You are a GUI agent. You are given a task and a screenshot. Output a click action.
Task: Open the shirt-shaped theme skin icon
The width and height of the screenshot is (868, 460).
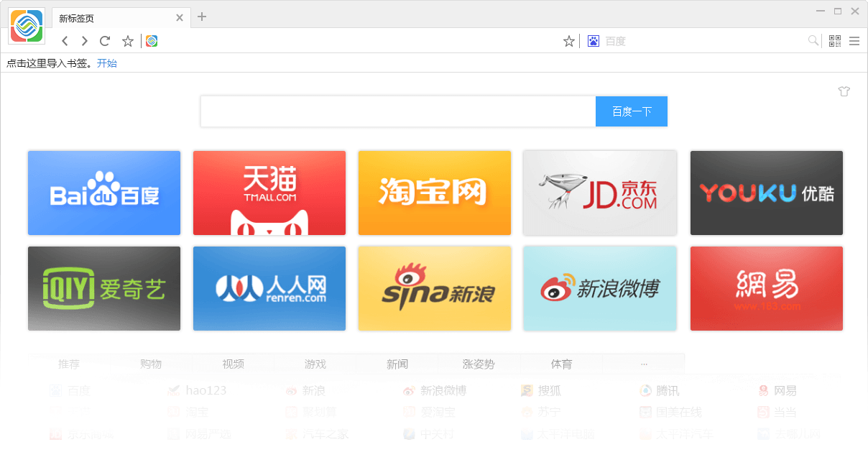click(844, 91)
